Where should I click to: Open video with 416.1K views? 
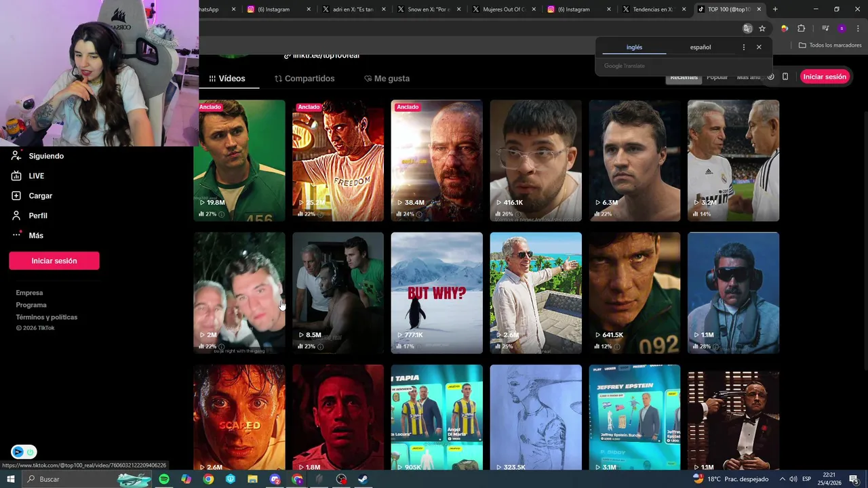pyautogui.click(x=536, y=161)
